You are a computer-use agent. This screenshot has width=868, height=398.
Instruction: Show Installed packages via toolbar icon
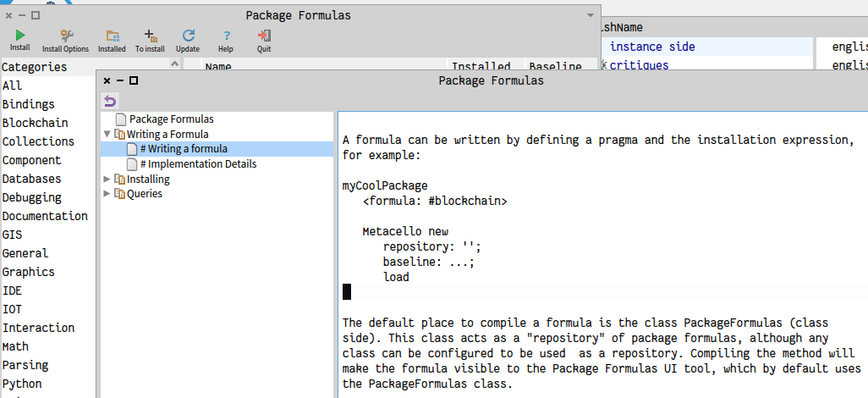coord(112,36)
